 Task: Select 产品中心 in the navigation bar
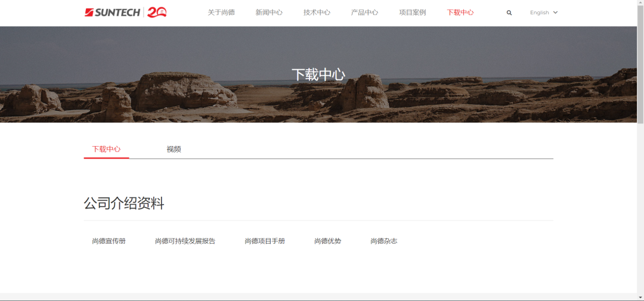coord(364,13)
